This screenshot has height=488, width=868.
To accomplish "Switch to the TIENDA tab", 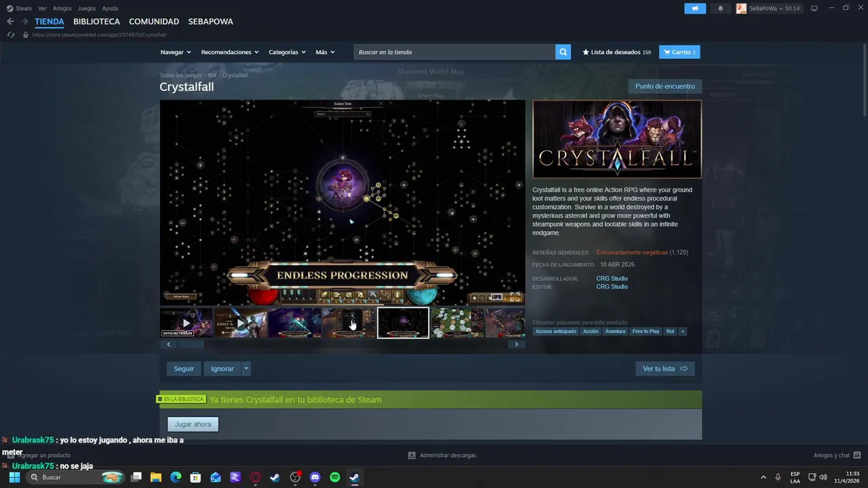I will pyautogui.click(x=50, y=22).
